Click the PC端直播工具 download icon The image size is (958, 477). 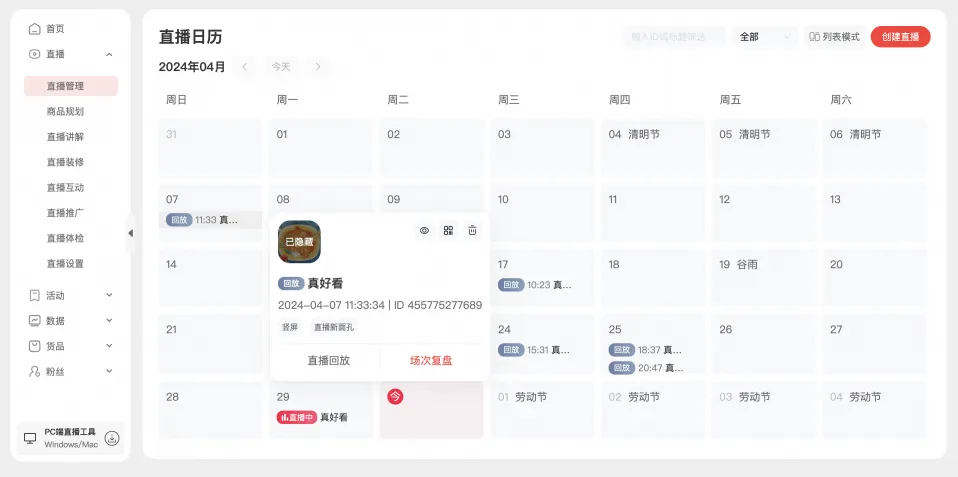(x=112, y=438)
